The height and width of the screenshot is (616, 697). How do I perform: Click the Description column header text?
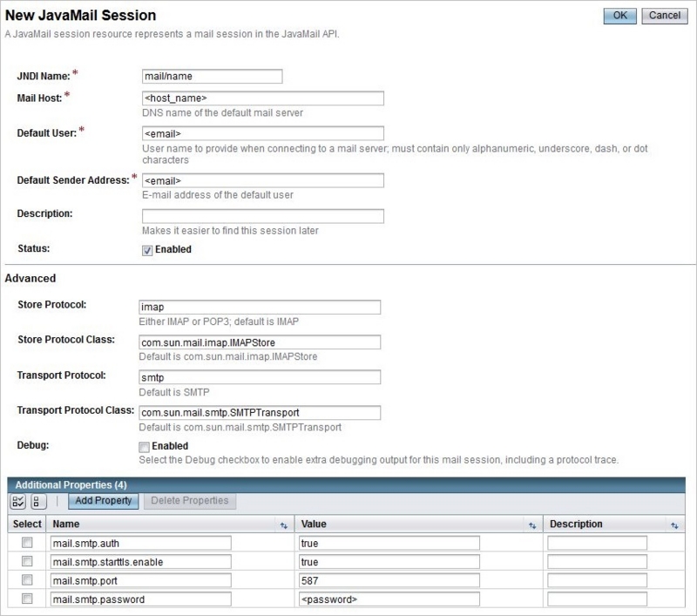(x=576, y=524)
